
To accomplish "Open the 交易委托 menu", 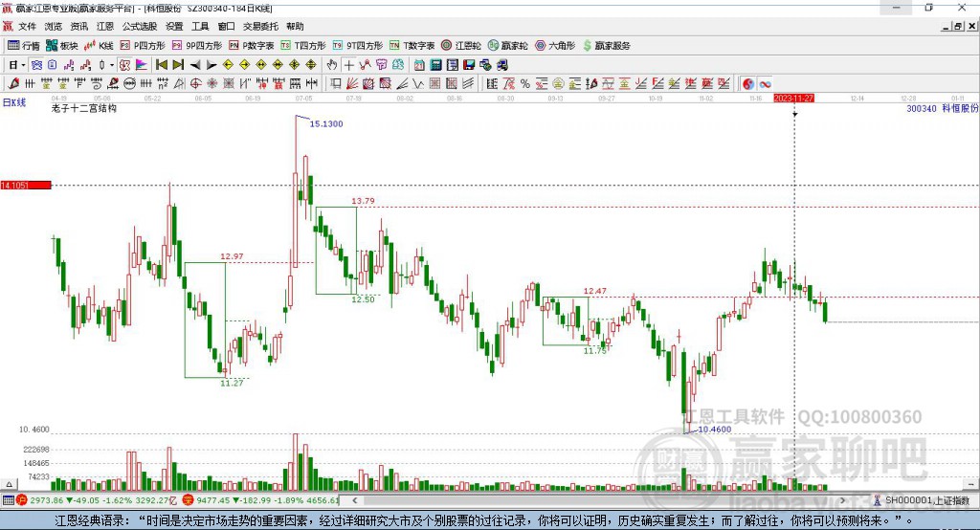I will click(260, 26).
